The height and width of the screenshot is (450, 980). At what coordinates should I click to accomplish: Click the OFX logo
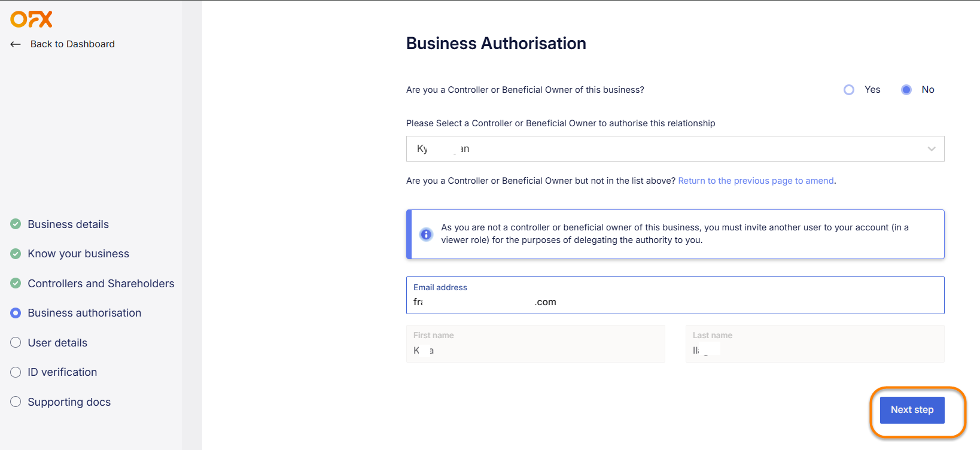31,19
